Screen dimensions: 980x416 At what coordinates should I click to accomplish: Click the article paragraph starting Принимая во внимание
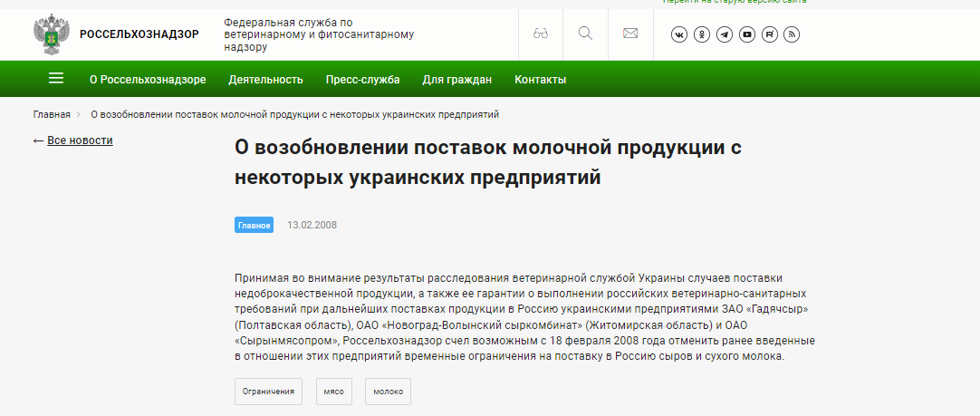point(525,316)
